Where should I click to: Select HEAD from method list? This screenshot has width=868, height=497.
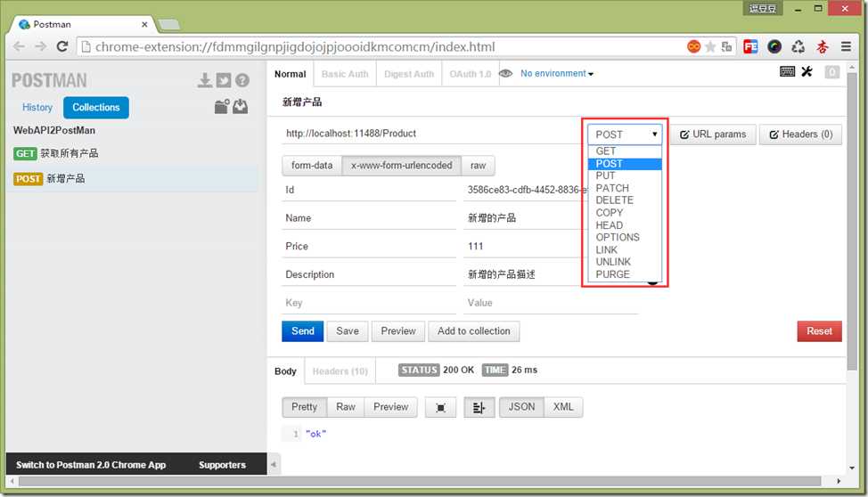625,225
